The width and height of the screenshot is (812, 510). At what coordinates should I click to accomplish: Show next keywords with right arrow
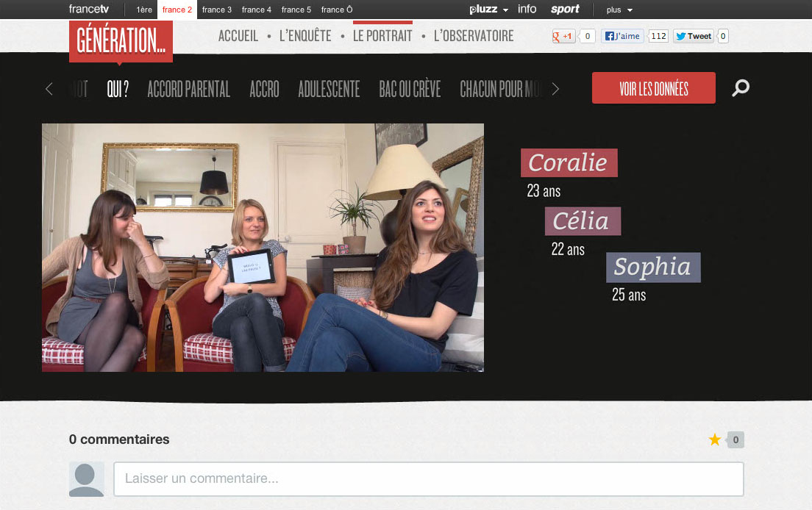(555, 89)
